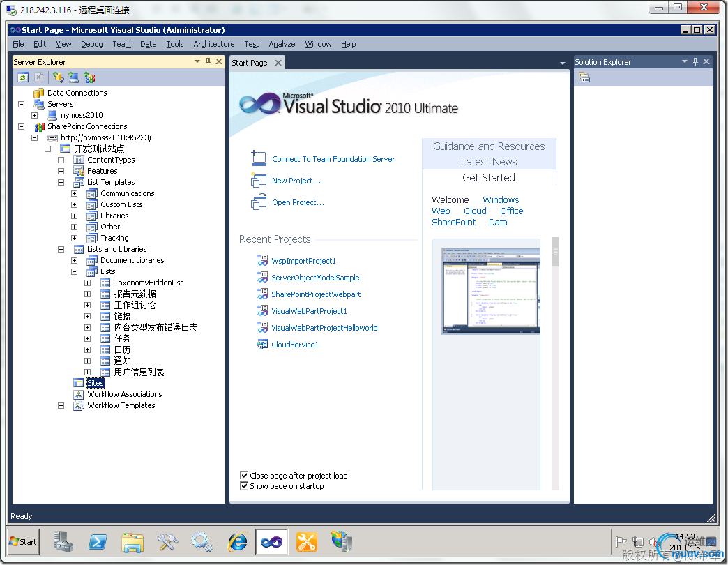Click the Visual Studio screenshot thumbnail

click(491, 291)
